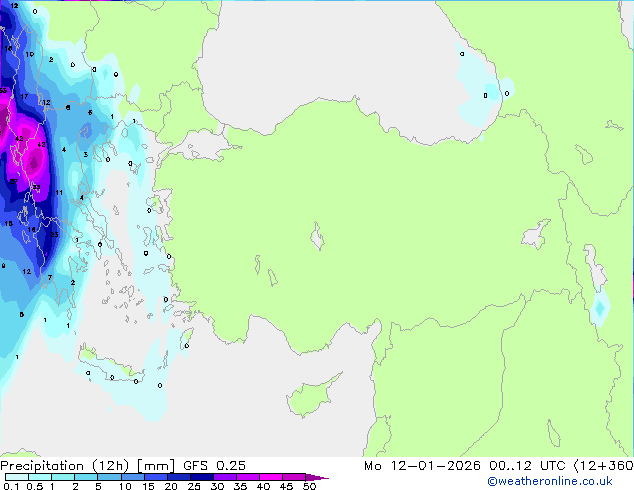Image resolution: width=634 pixels, height=490 pixels.
Task: Click the '3' precipitation value on map
Action: coord(86,154)
